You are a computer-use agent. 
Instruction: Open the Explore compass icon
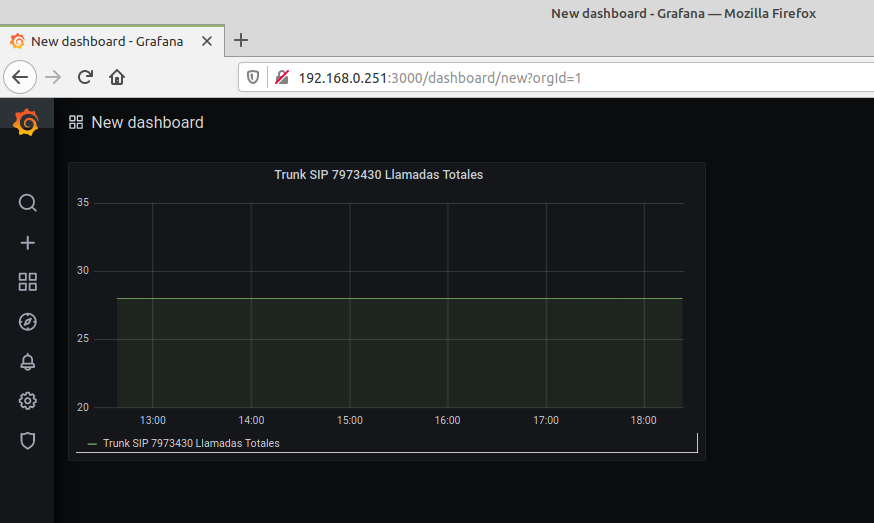point(28,322)
